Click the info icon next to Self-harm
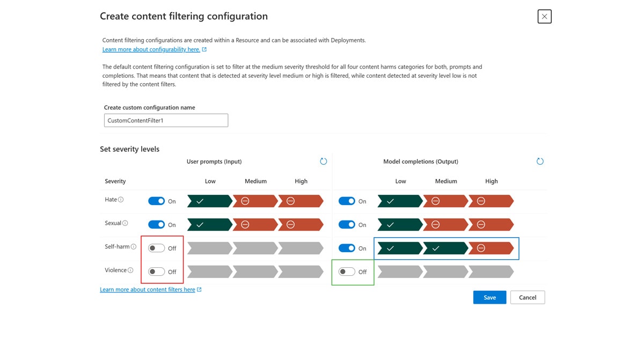The width and height of the screenshot is (644, 337). click(x=134, y=247)
